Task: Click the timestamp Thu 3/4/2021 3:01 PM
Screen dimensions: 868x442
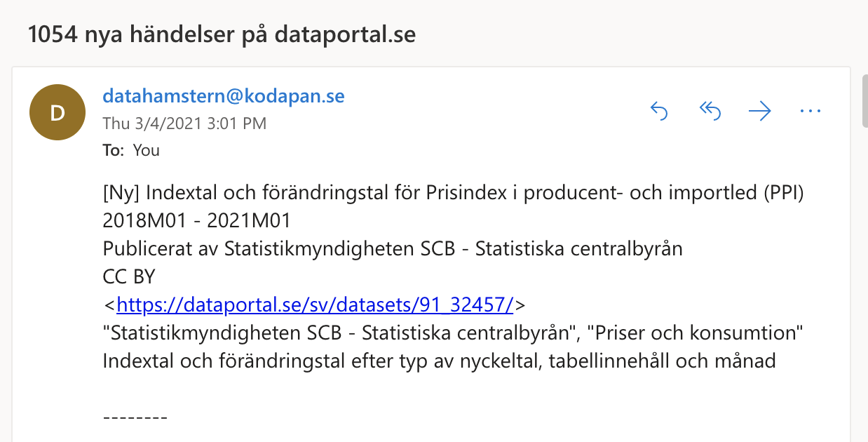Action: [184, 124]
